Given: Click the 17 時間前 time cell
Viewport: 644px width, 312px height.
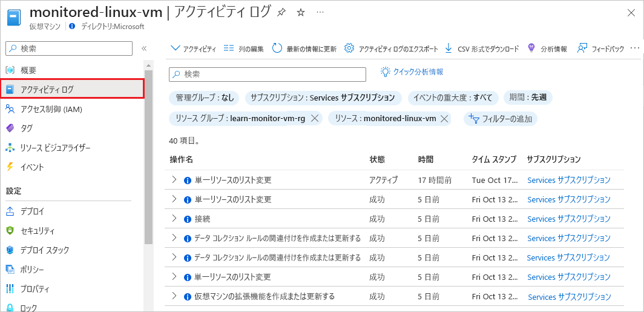Looking at the screenshot, I should click(x=435, y=180).
